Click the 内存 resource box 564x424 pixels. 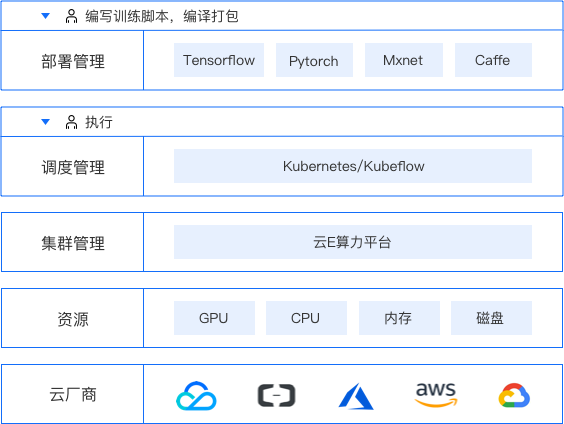(x=399, y=318)
